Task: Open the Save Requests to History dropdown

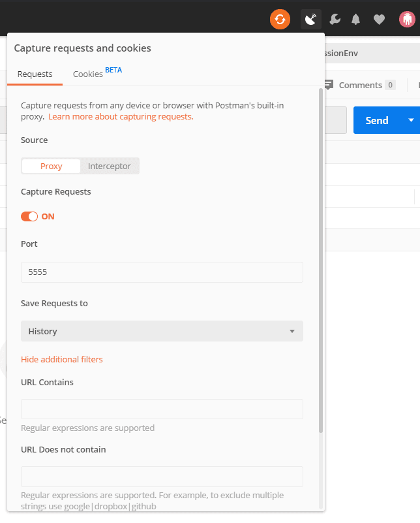Action: [162, 331]
